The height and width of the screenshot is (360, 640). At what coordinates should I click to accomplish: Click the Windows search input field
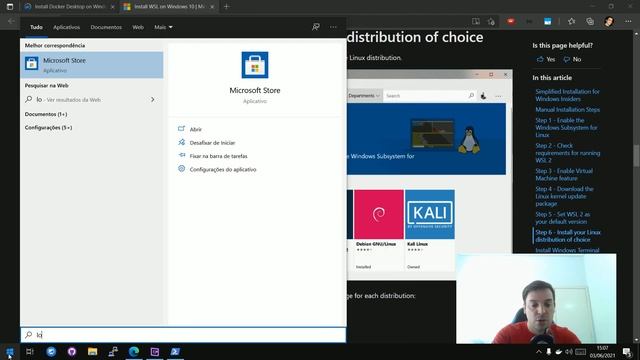coord(183,335)
